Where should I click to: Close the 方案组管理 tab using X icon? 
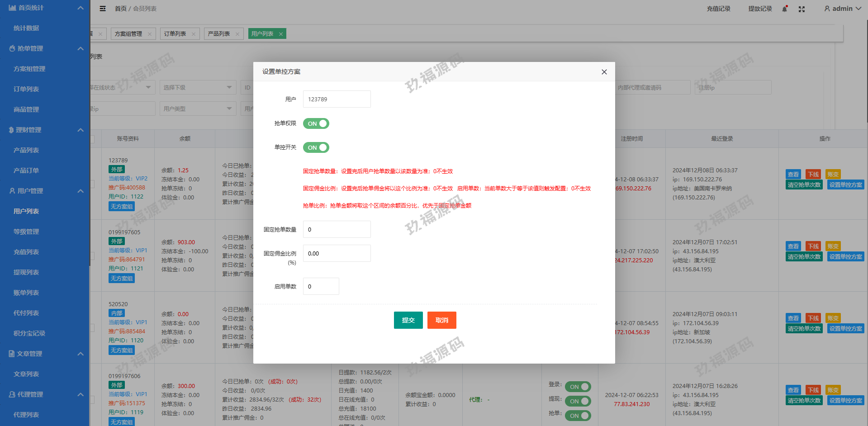coord(150,34)
